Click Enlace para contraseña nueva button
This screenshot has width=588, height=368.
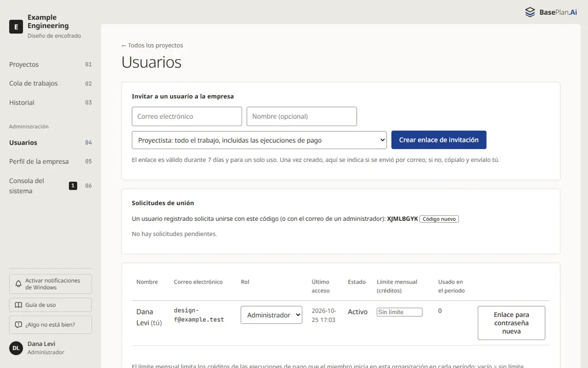pos(512,323)
